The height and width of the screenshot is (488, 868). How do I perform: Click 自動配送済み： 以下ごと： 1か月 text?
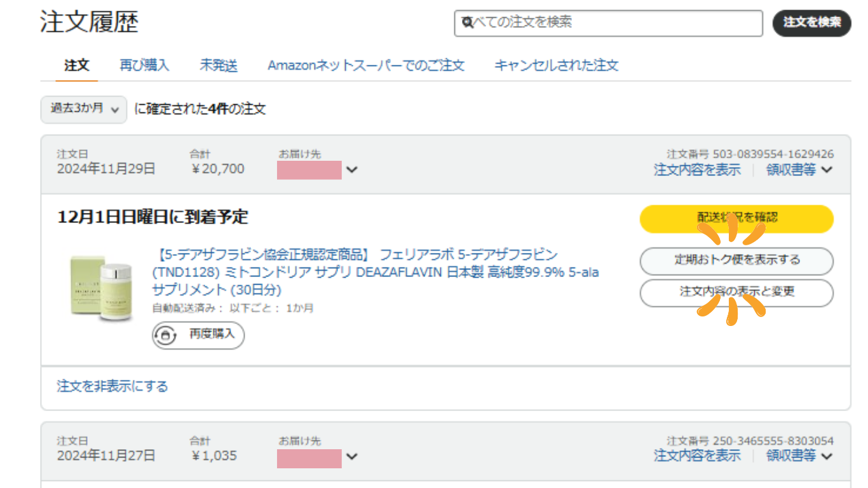(233, 308)
